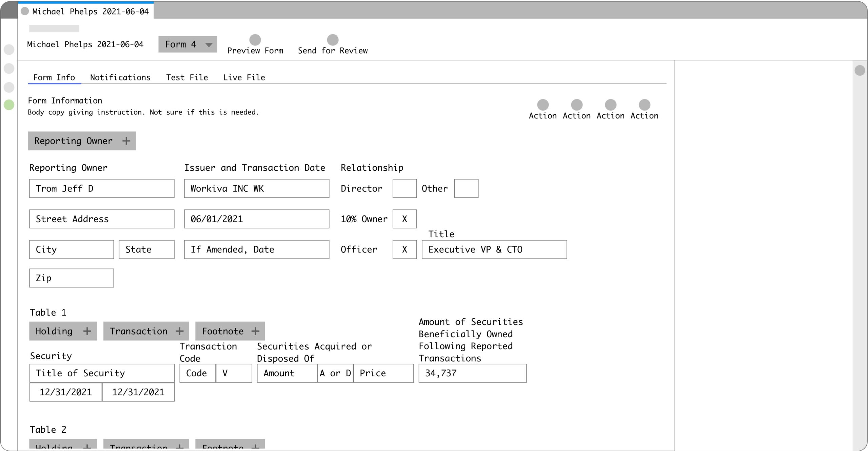The height and width of the screenshot is (451, 868).
Task: Click the 34,737 securities owned field
Action: pyautogui.click(x=473, y=373)
